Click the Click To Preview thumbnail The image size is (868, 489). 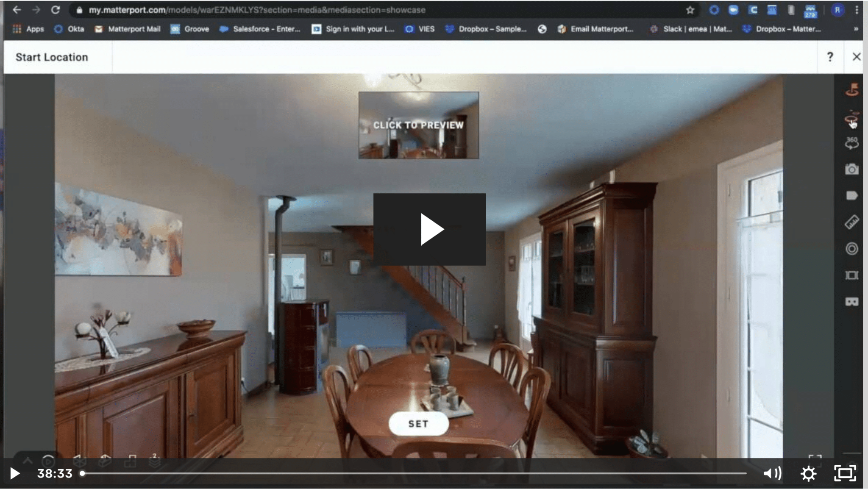click(x=418, y=125)
